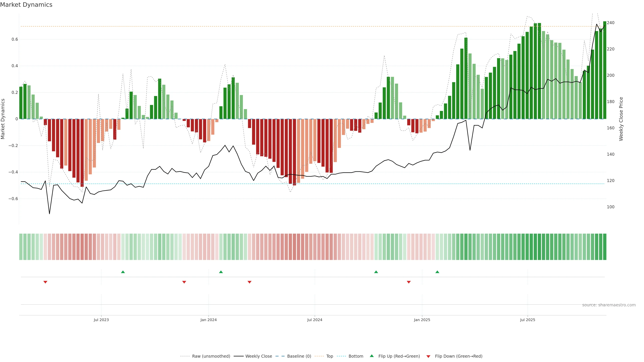Click the green flip-up marker after Jul 2023
644x362 pixels.
coord(123,272)
